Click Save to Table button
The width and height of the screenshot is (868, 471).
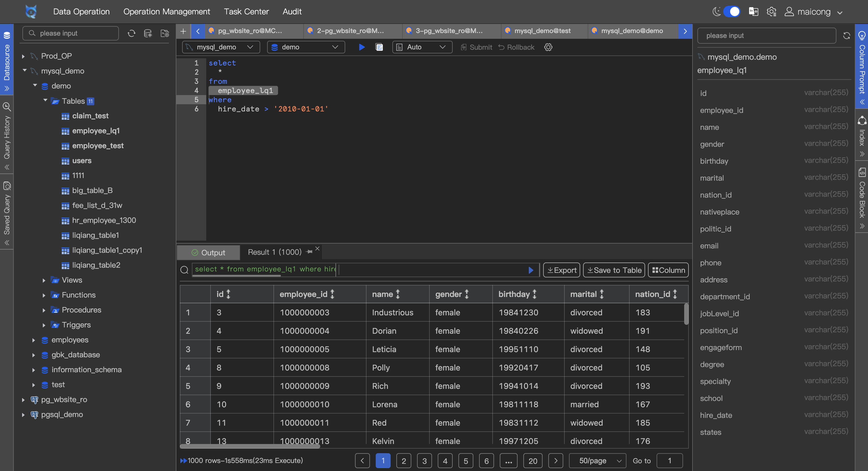click(x=614, y=270)
